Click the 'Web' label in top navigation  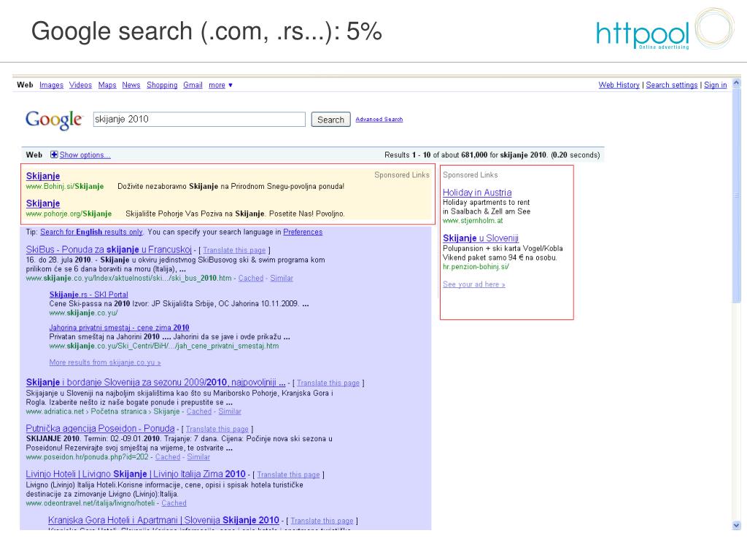pos(25,85)
